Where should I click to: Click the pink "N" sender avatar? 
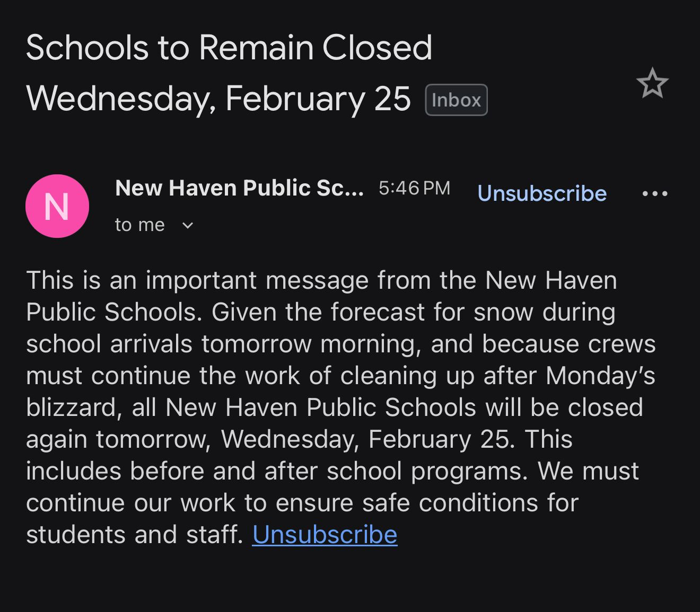[x=57, y=206]
